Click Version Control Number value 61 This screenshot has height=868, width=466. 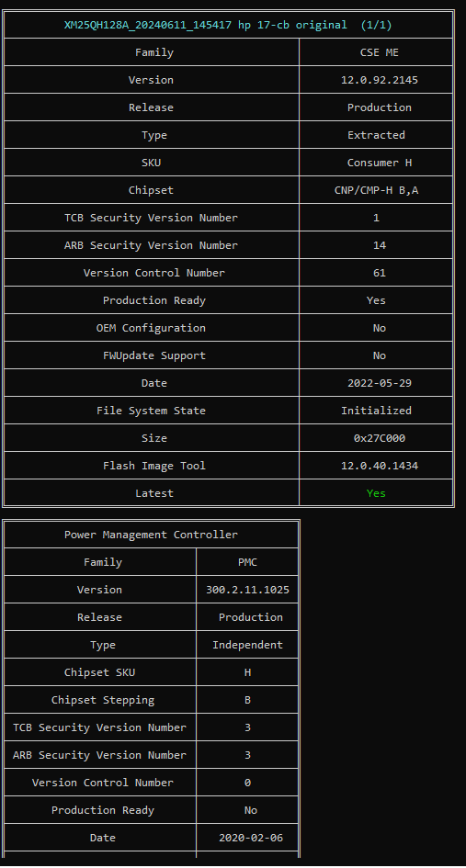coord(379,273)
